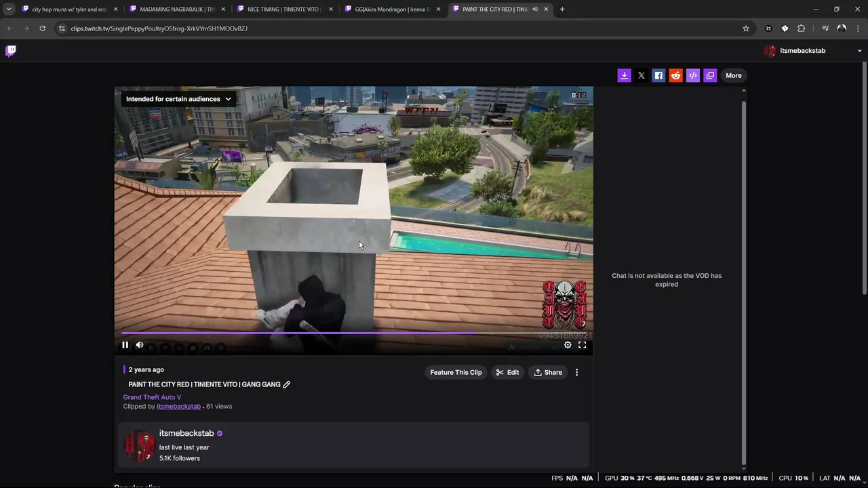Viewport: 868px width, 488px height.
Task: Reload the page
Action: pyautogui.click(x=42, y=28)
